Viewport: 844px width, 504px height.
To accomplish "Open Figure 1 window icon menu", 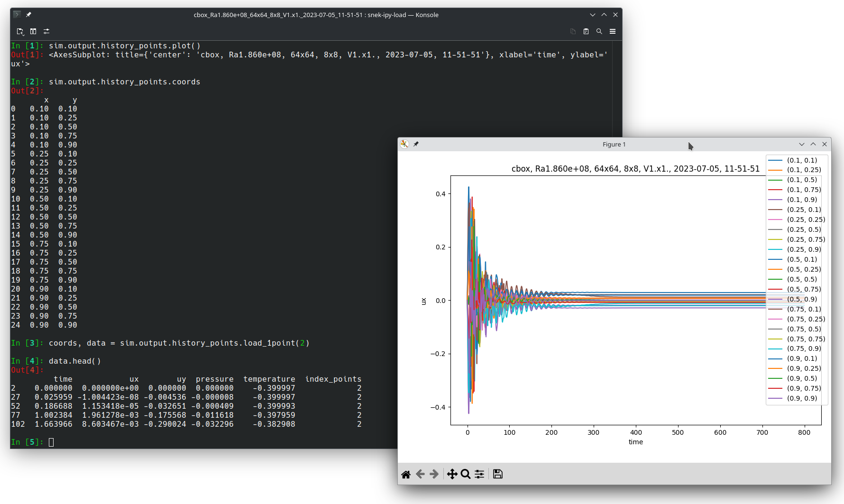I will pos(404,144).
